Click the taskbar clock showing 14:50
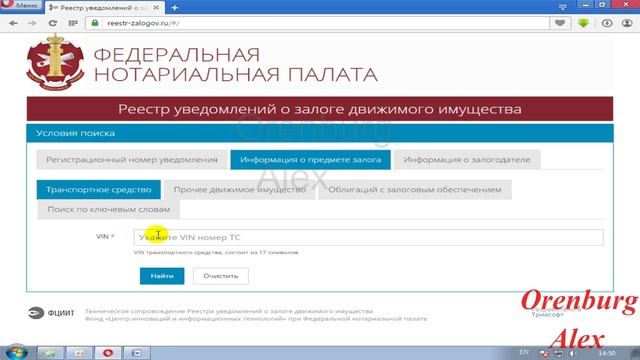 point(607,353)
